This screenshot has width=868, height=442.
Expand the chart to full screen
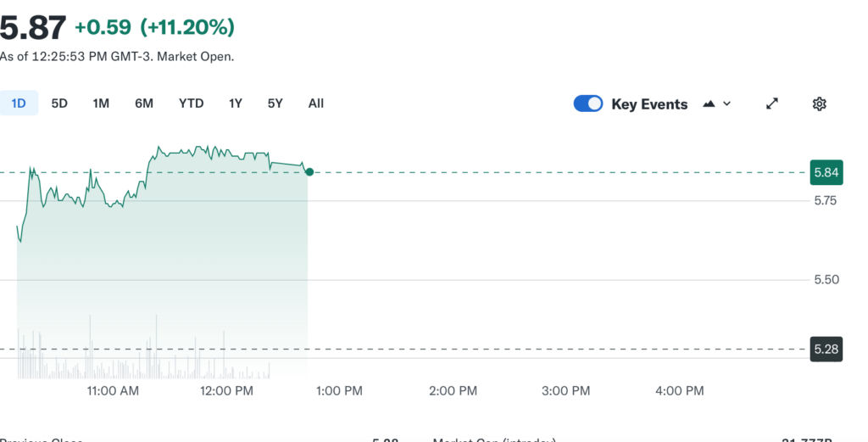tap(772, 104)
